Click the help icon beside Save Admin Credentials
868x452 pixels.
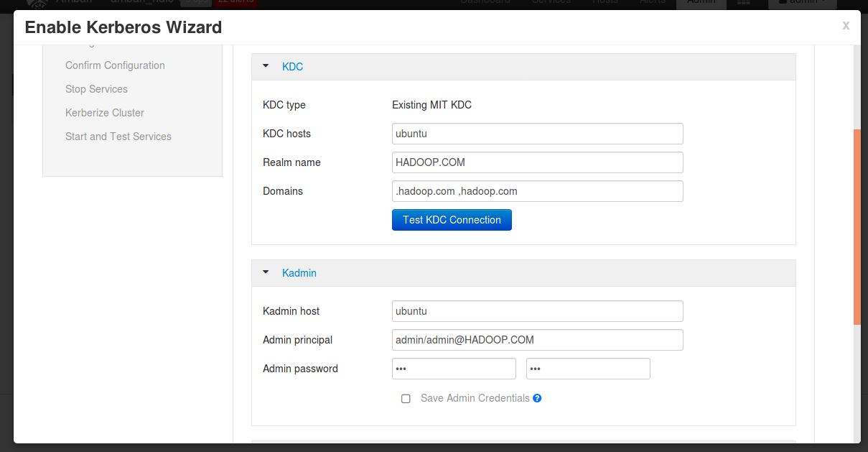pos(537,398)
